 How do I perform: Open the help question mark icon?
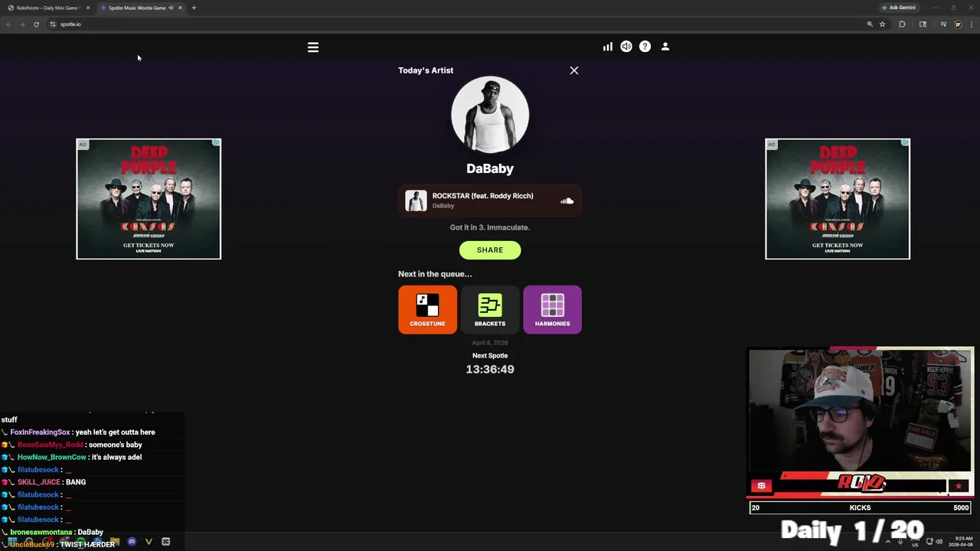pyautogui.click(x=645, y=47)
